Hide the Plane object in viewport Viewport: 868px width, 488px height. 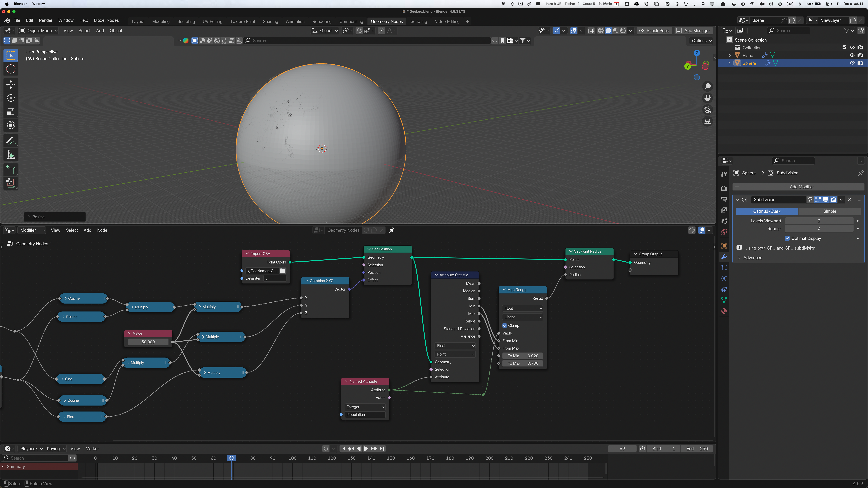coord(852,55)
